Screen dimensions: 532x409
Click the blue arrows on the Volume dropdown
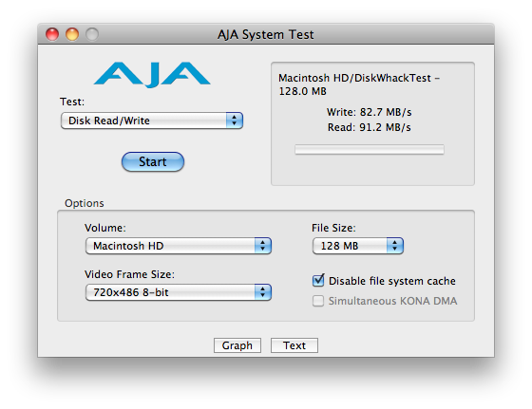pyautogui.click(x=262, y=246)
